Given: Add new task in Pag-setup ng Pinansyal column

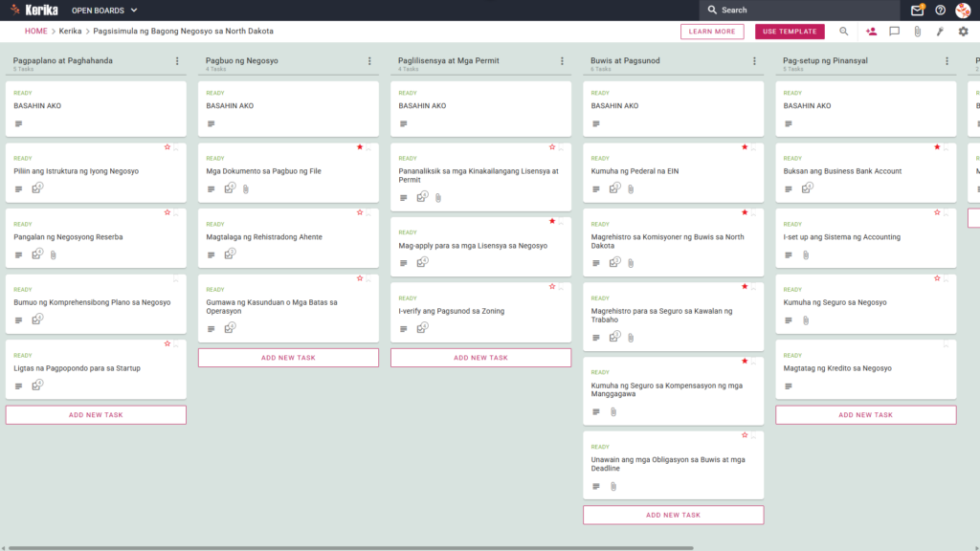Looking at the screenshot, I should point(865,415).
